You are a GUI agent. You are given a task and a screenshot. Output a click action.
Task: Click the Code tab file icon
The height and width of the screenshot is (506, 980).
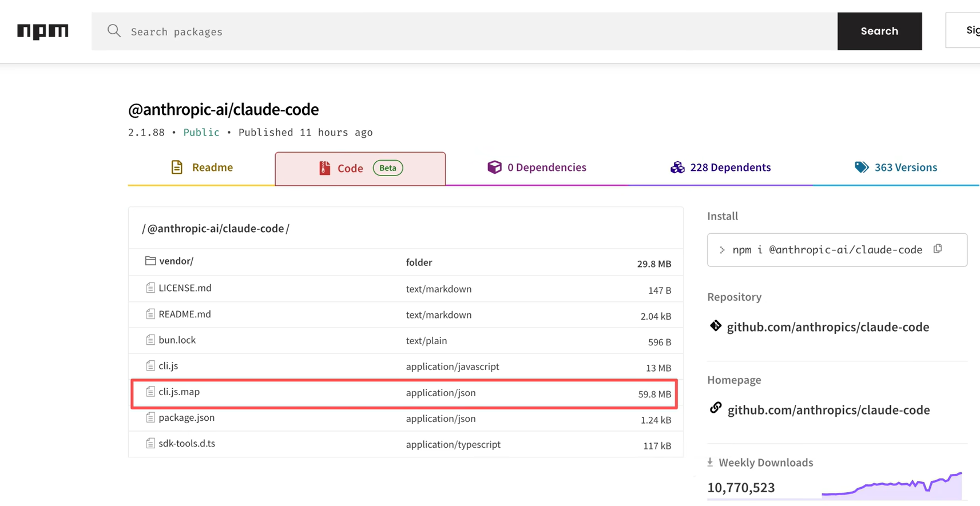[324, 168]
